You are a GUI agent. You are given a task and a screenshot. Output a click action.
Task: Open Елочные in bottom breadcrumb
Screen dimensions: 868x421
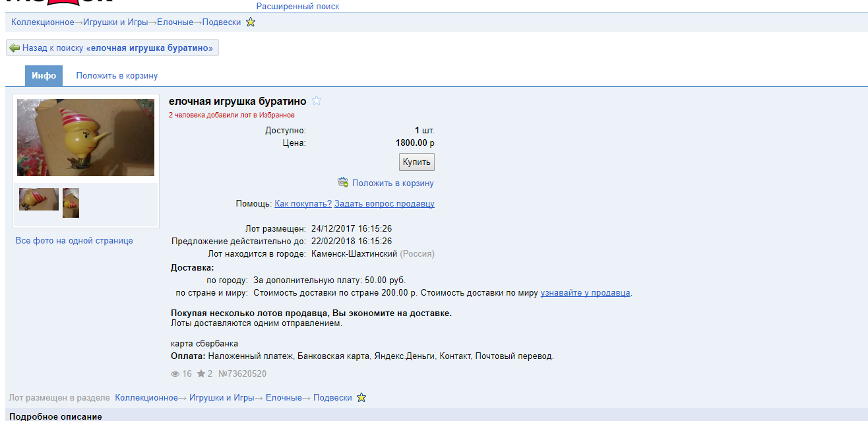click(284, 397)
